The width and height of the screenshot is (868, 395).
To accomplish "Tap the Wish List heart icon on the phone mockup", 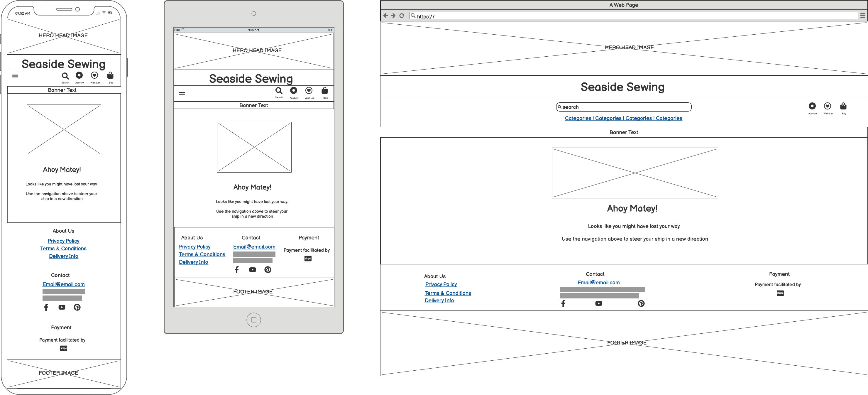I will click(x=95, y=75).
